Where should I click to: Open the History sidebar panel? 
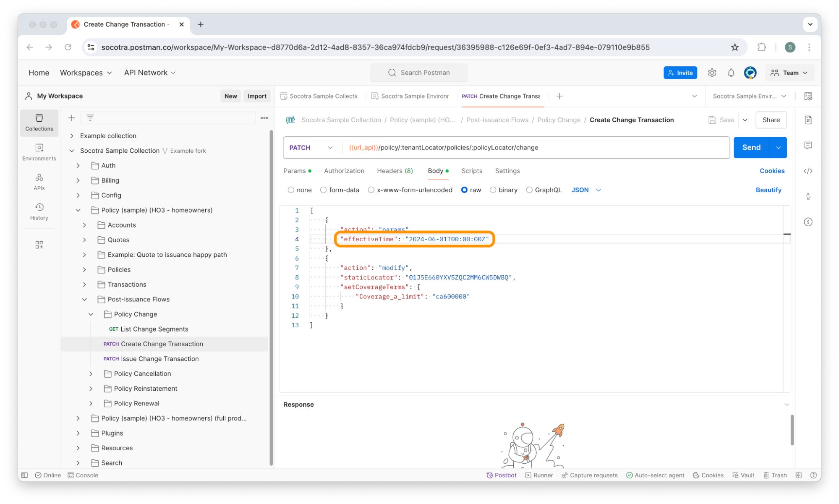(39, 212)
